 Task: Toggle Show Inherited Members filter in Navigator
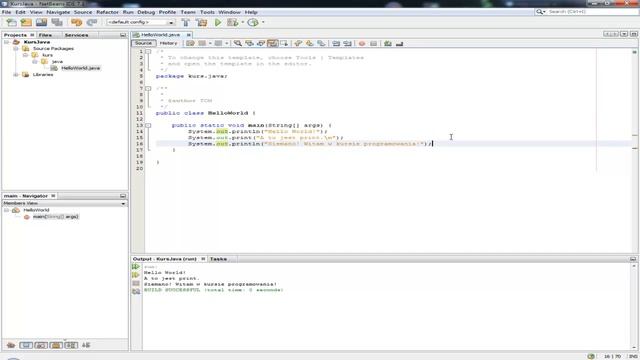pyautogui.click(x=11, y=345)
